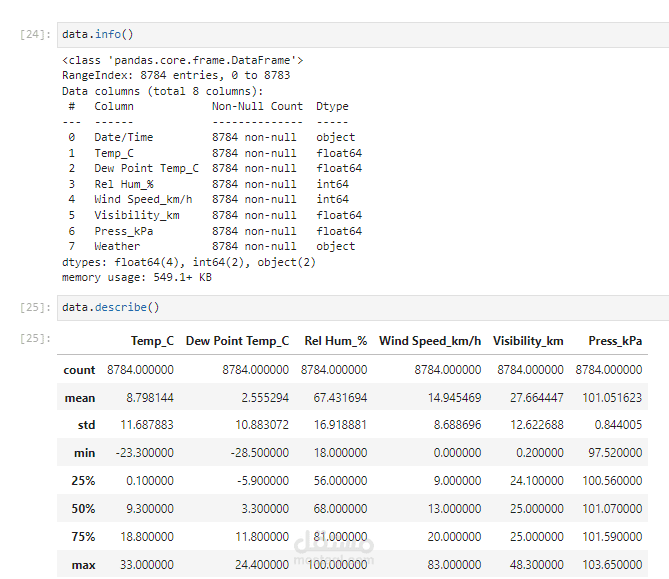Click the Wind Speed_km/h table header

pos(430,341)
